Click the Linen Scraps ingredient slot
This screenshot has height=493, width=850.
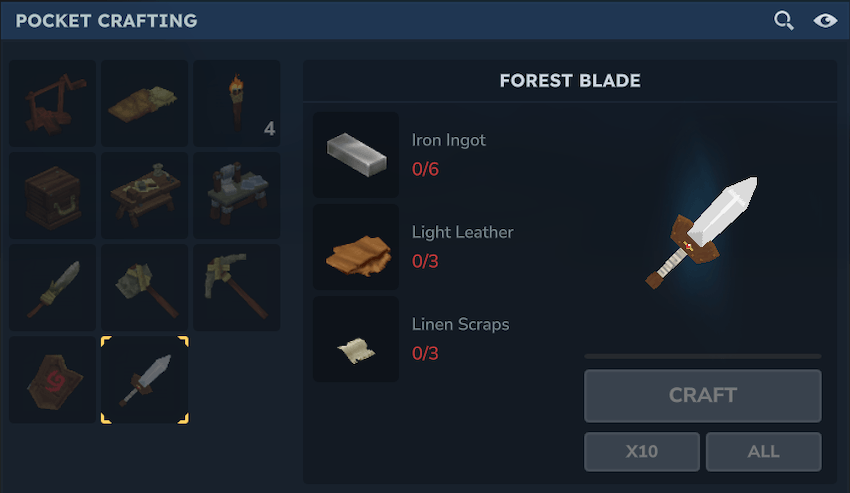356,339
